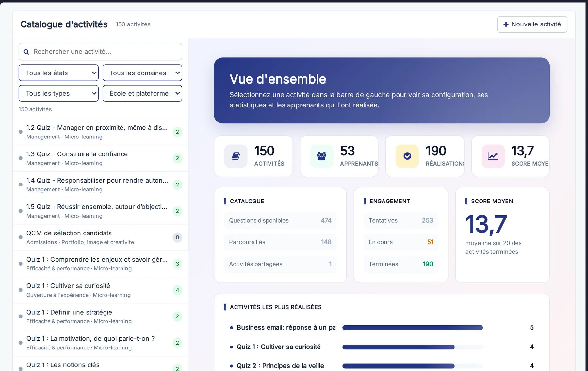Click status dot of 1.3 Quiz Construire la confiance
Screen dimensions: 588x371
tap(21, 158)
